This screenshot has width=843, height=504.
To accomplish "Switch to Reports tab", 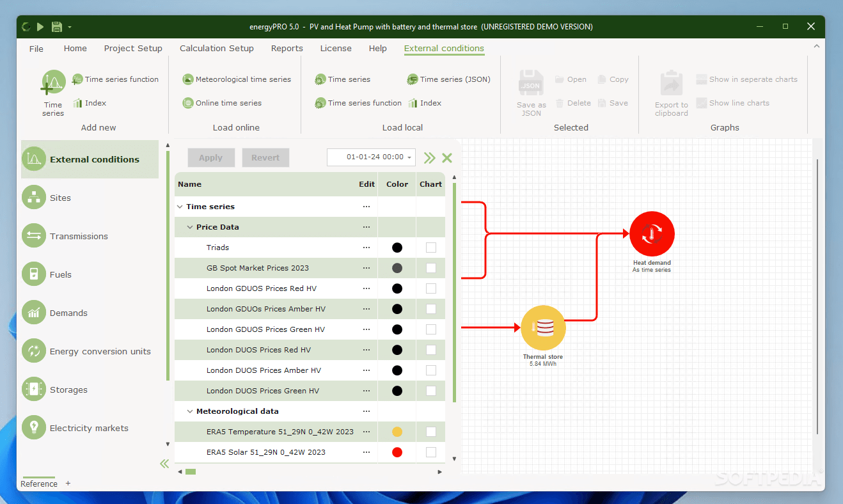I will (287, 49).
